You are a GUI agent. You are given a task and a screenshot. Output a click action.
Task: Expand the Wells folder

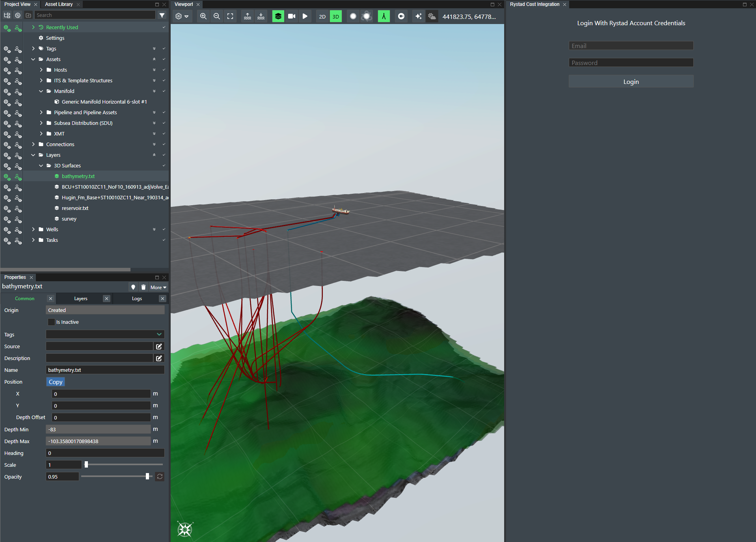33,229
